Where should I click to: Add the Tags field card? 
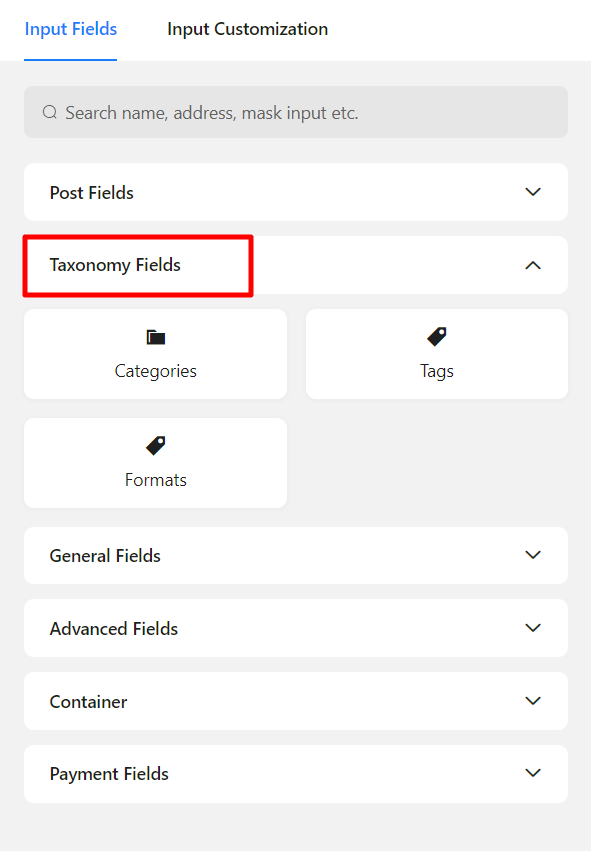tap(437, 354)
